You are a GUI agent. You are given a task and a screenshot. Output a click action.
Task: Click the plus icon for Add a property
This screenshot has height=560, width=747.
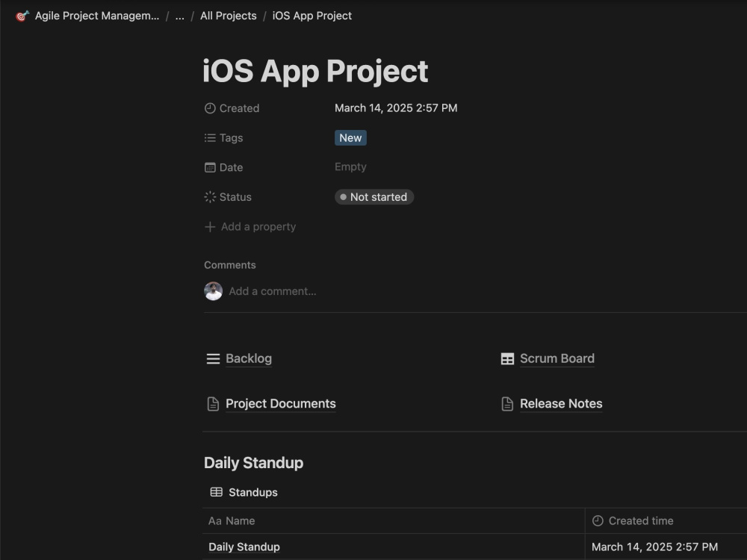pyautogui.click(x=210, y=227)
